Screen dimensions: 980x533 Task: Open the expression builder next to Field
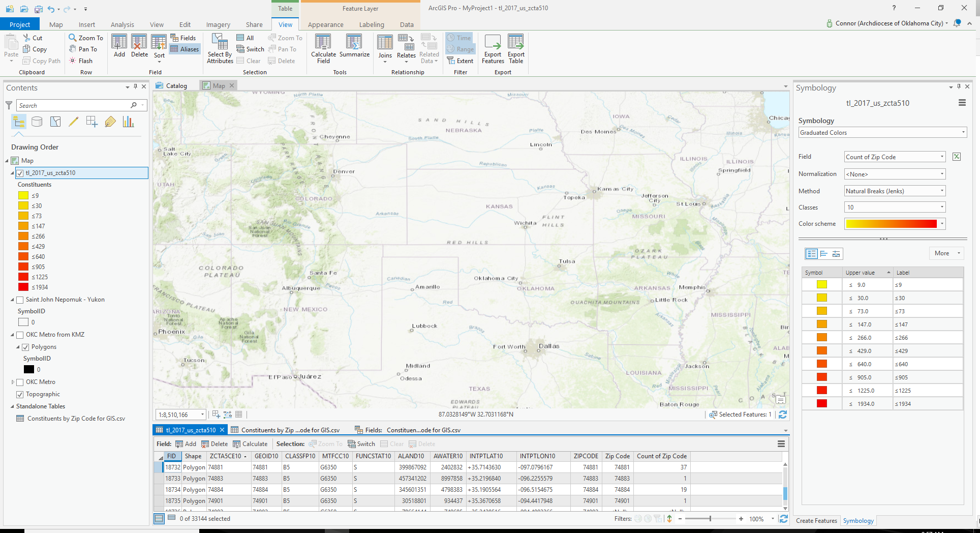(x=957, y=157)
